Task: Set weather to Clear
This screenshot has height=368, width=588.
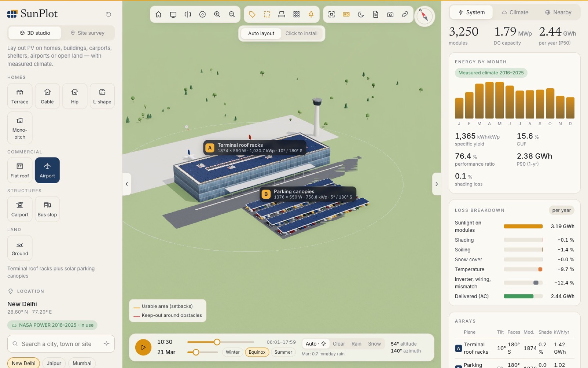Action: pyautogui.click(x=339, y=344)
